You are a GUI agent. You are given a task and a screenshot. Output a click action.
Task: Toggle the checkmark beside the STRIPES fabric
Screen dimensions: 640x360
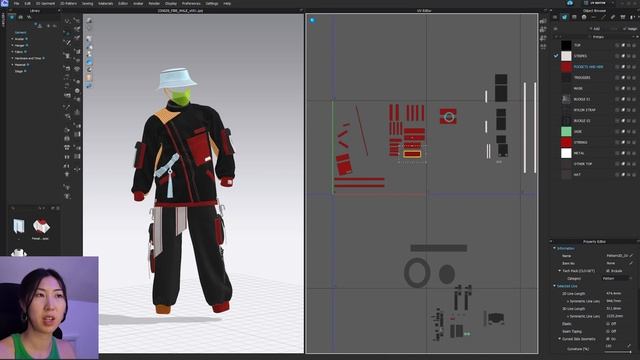(556, 56)
